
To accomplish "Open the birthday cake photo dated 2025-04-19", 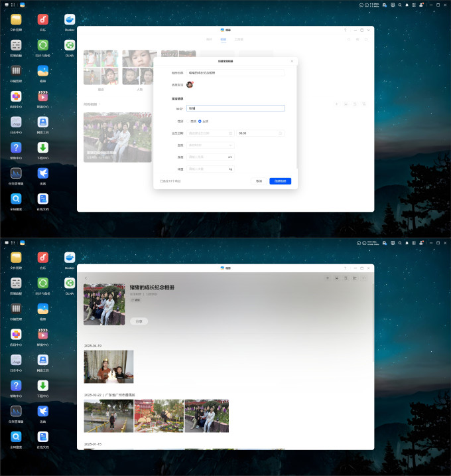I will pyautogui.click(x=109, y=366).
